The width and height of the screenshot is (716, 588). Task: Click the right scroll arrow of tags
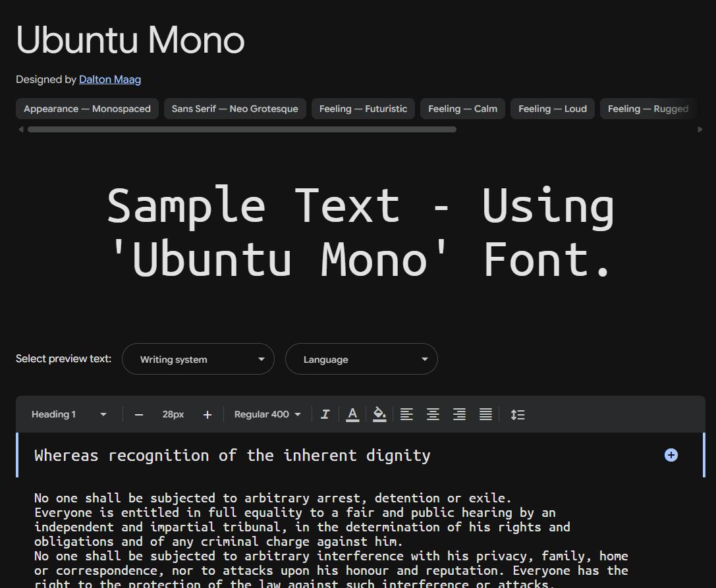[700, 130]
